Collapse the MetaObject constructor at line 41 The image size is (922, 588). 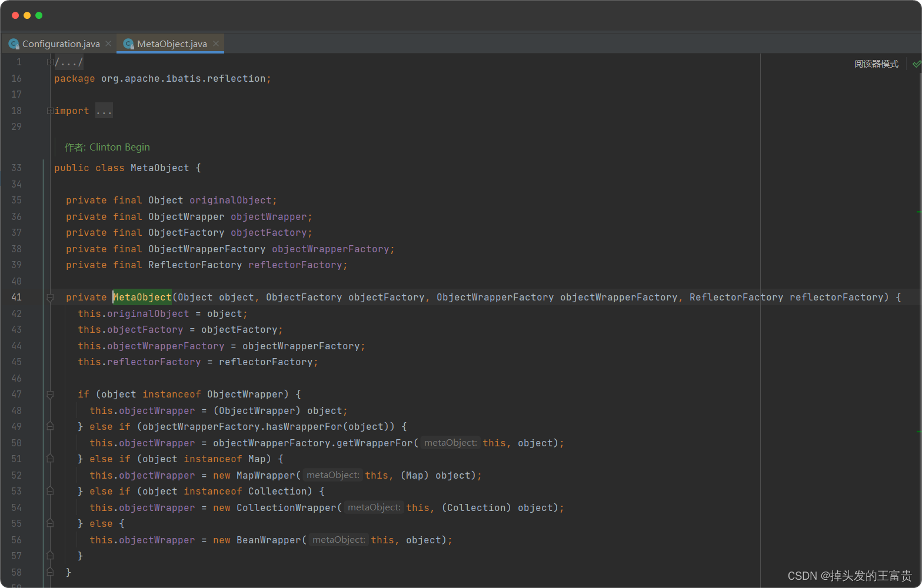coord(50,298)
